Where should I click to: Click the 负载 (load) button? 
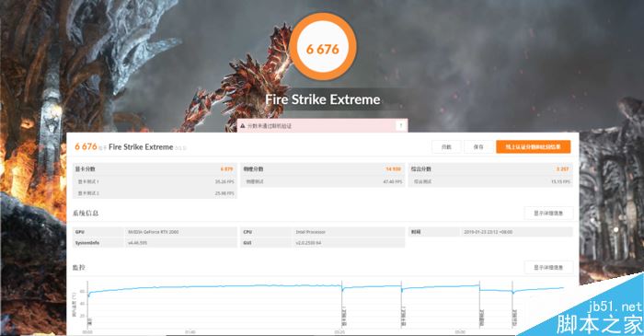(446, 146)
